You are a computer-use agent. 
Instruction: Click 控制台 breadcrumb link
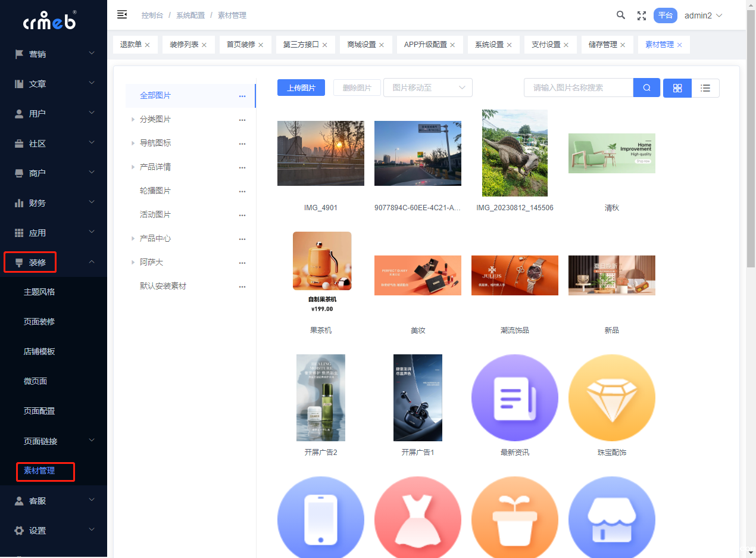[x=152, y=15]
